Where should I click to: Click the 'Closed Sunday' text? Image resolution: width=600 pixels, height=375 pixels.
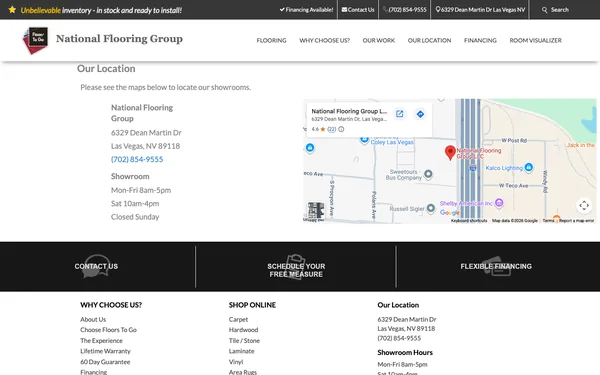point(135,217)
